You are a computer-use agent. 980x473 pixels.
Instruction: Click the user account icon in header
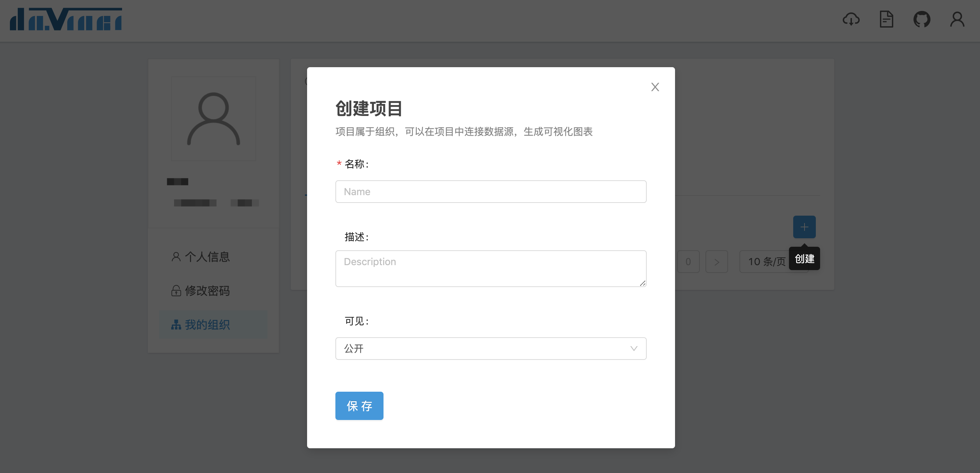[x=957, y=19]
